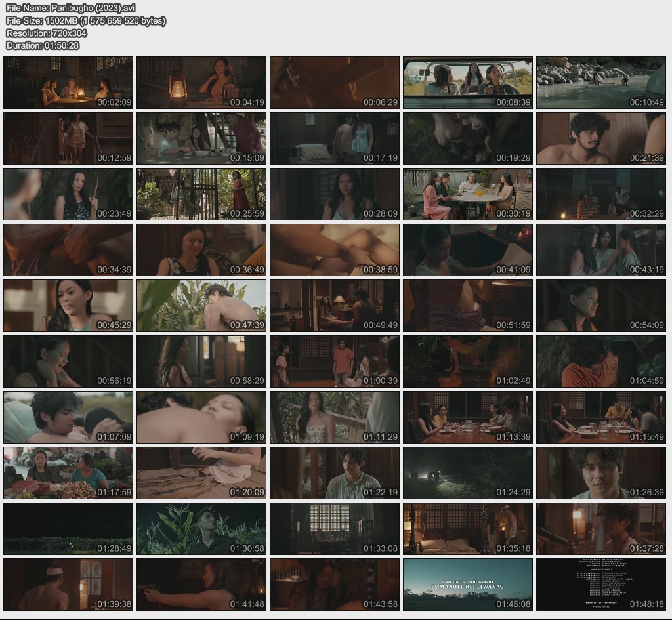Open the outdoor table thumbnail at 00:30:19
672x620 pixels.
click(x=467, y=194)
